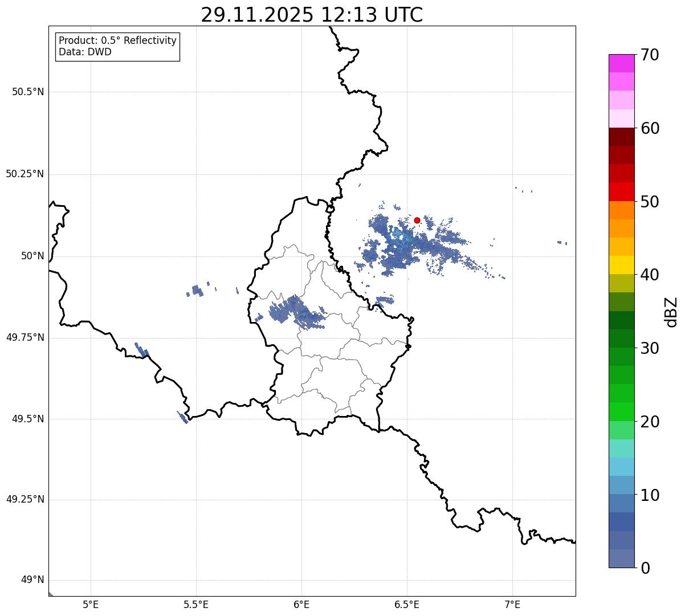This screenshot has height=616, width=685.
Task: Click the bright green colorbar segment above 20
Action: (x=621, y=412)
